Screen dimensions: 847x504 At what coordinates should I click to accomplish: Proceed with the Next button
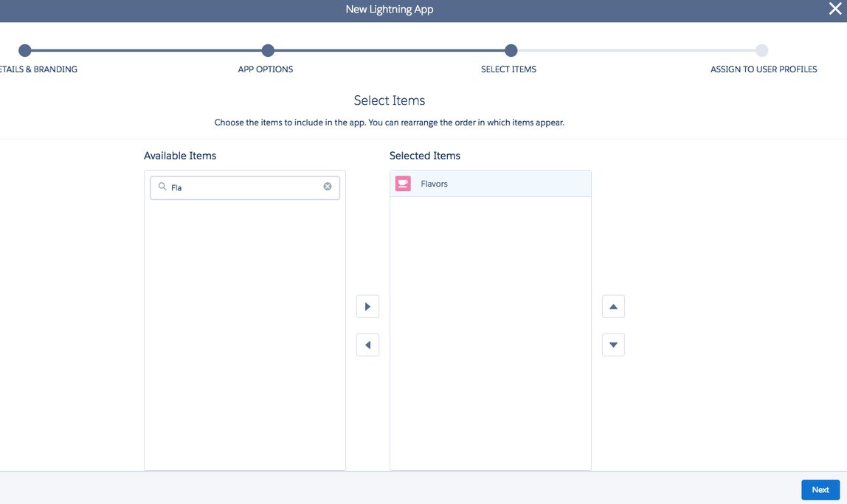pos(820,490)
